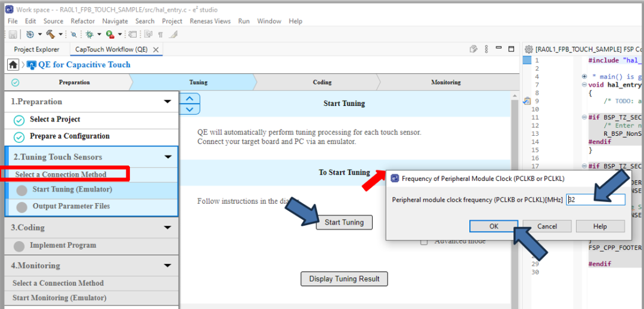
Task: Open the File menu
Action: (13, 21)
